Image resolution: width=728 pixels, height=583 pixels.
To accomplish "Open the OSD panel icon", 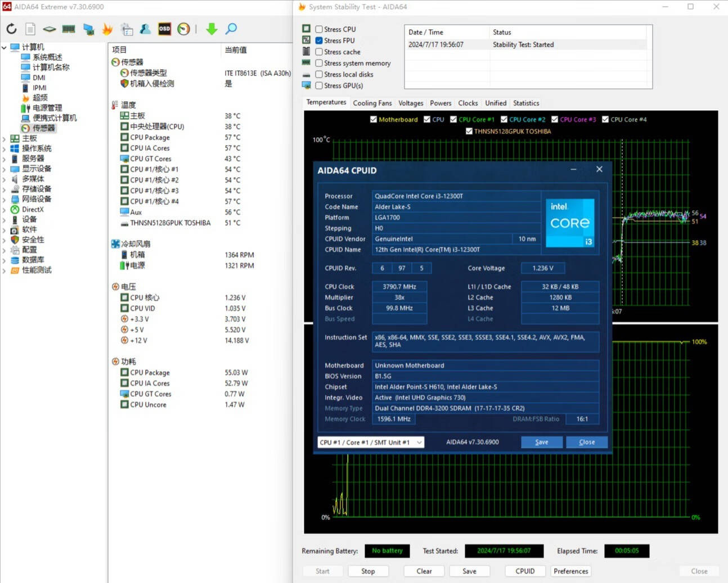I will coord(164,29).
